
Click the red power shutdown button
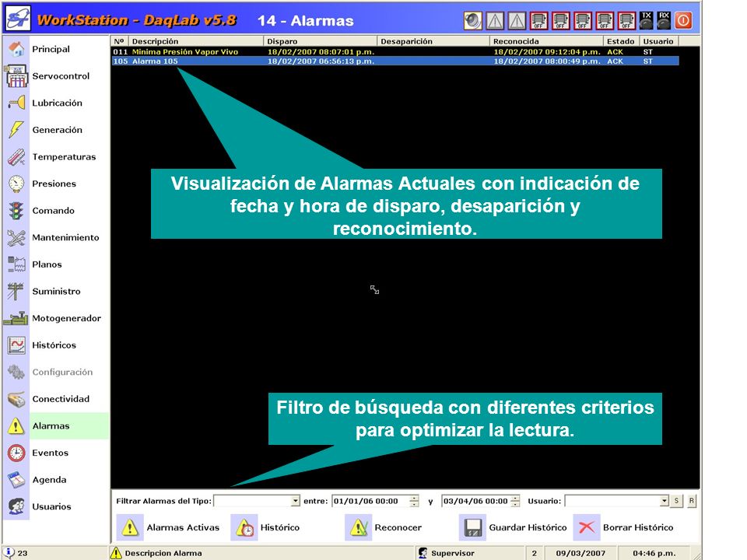684,20
